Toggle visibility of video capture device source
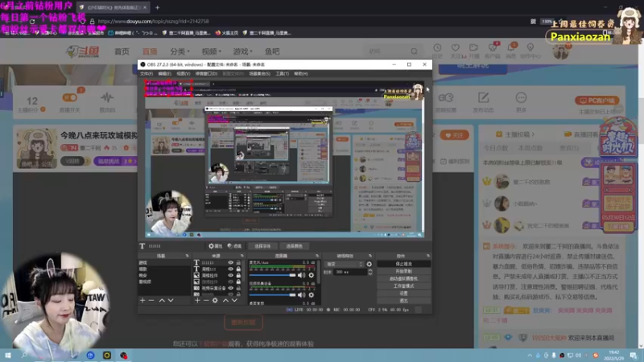644x362 pixels. pos(230,288)
